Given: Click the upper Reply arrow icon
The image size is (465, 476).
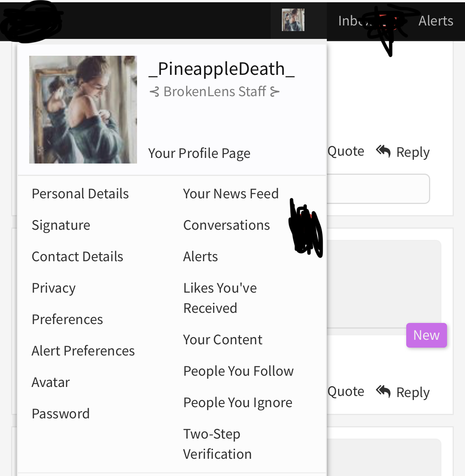Looking at the screenshot, I should pyautogui.click(x=383, y=151).
